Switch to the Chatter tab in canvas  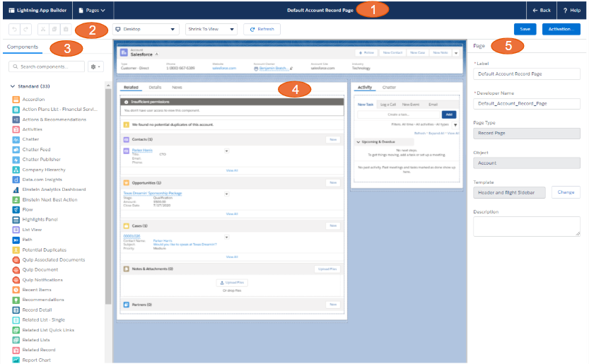389,87
